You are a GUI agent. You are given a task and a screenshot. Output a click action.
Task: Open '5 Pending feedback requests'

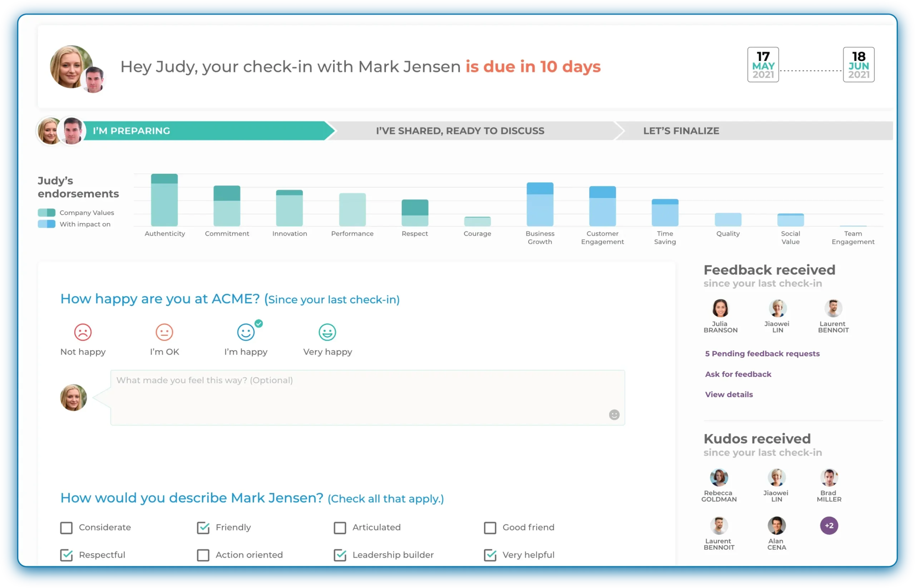[762, 354]
